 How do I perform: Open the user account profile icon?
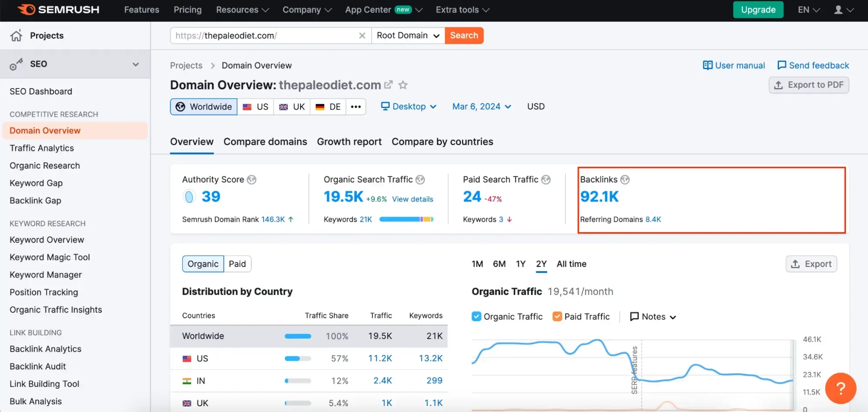click(838, 10)
